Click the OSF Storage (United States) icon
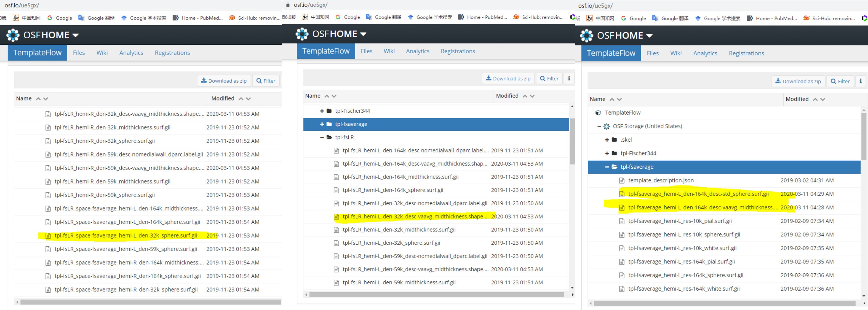This screenshot has width=868, height=310. tap(607, 126)
